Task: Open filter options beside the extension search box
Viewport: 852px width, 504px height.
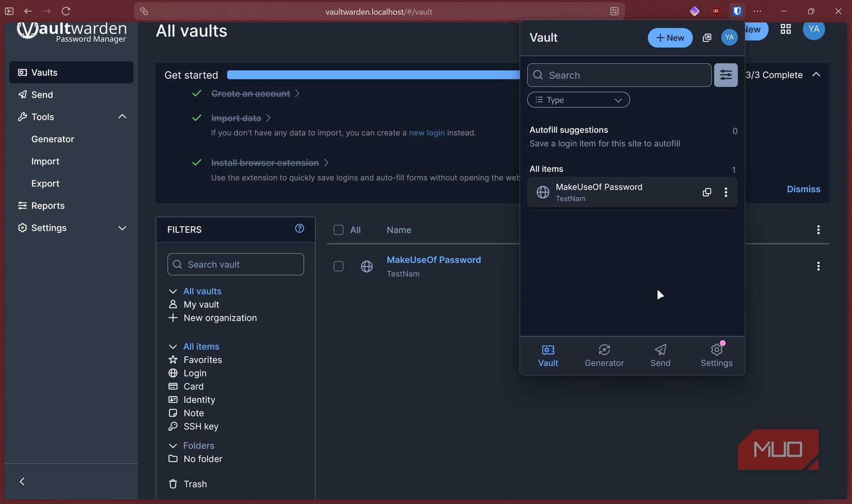Action: 725,75
